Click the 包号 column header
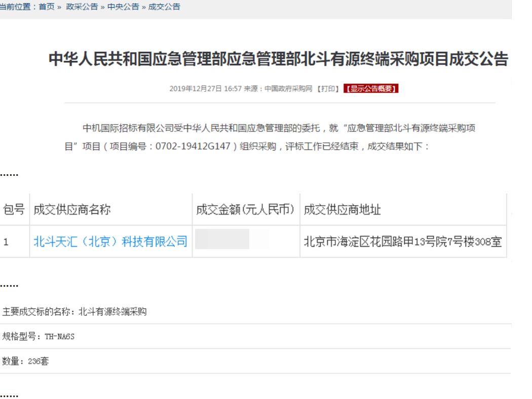Screen dimensions: 532x399 click(14, 210)
